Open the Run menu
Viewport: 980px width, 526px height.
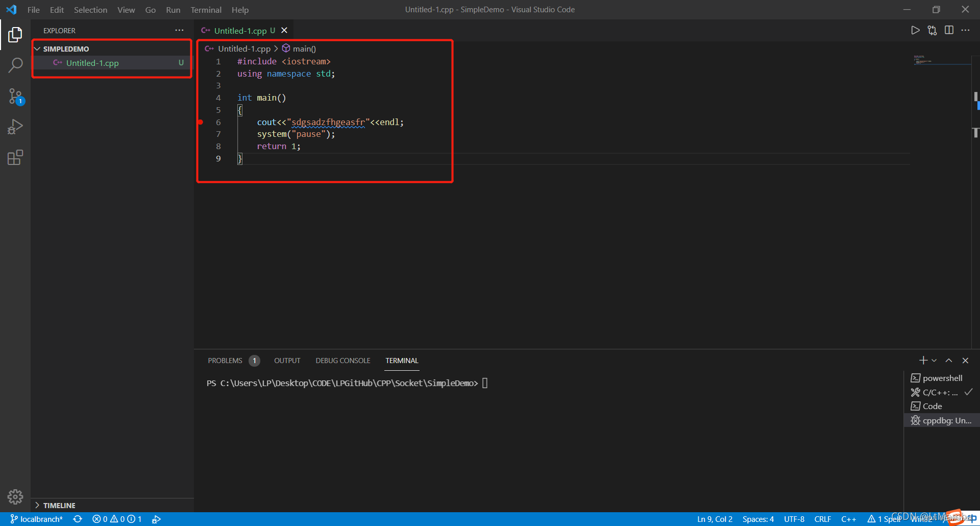point(173,10)
